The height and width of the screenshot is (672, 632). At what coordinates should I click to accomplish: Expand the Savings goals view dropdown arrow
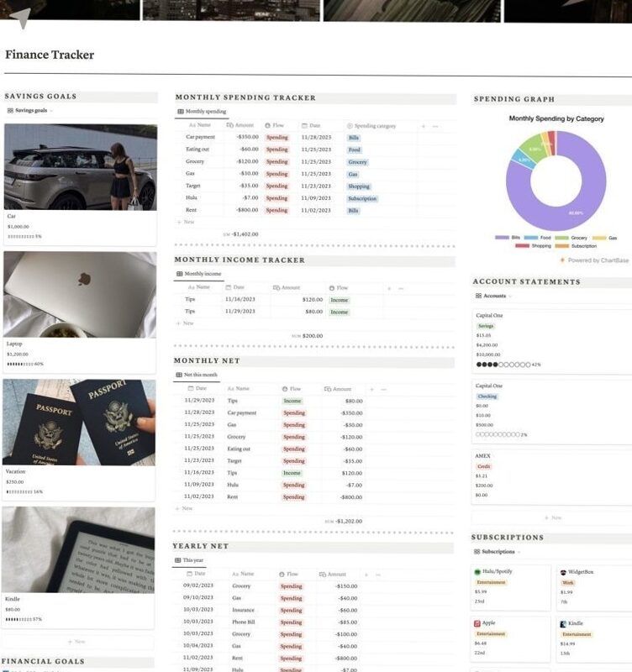[x=51, y=111]
